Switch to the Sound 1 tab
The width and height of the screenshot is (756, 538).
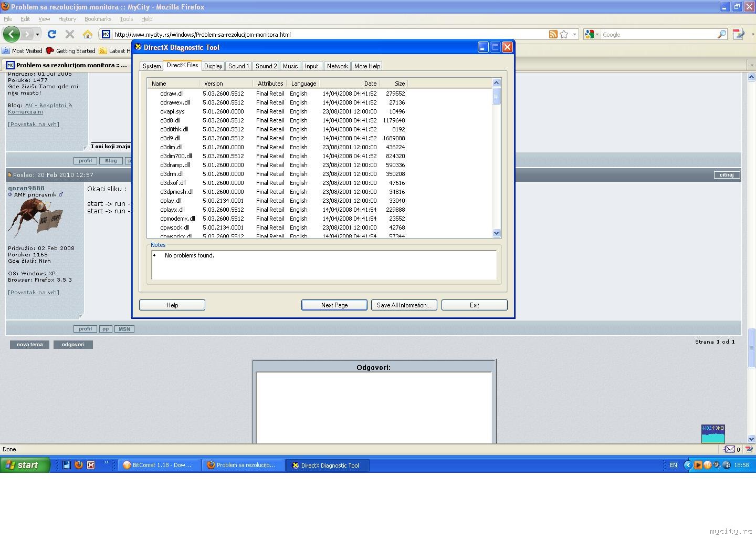(239, 66)
